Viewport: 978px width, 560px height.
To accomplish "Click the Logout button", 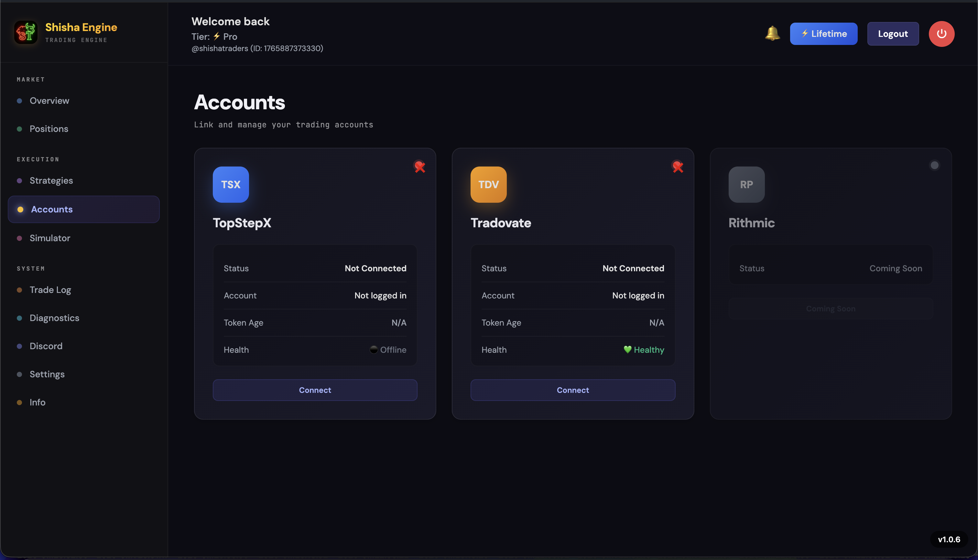I will coord(893,33).
